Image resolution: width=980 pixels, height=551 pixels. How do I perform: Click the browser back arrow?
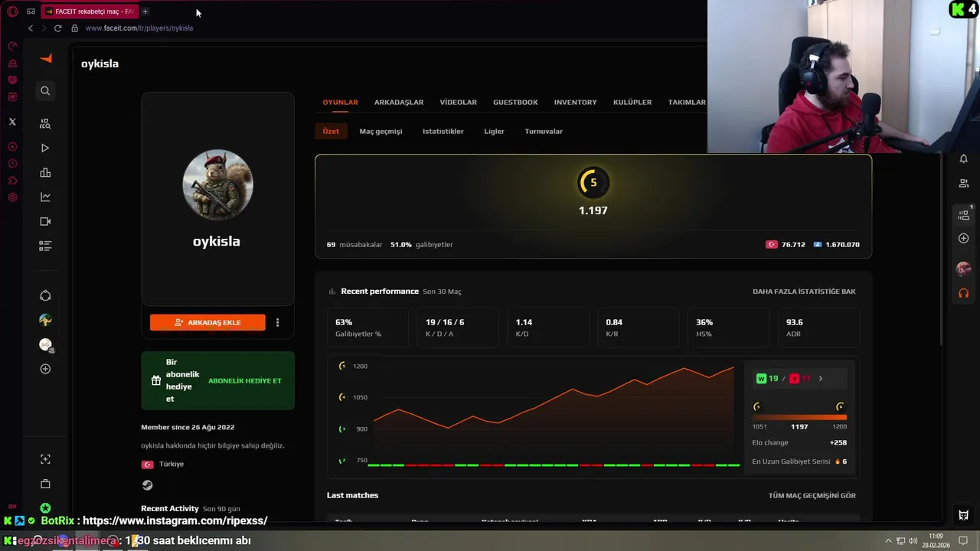[31, 28]
